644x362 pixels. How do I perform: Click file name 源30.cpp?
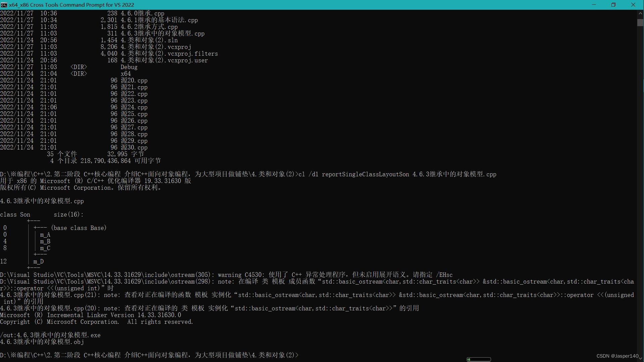pos(134,147)
